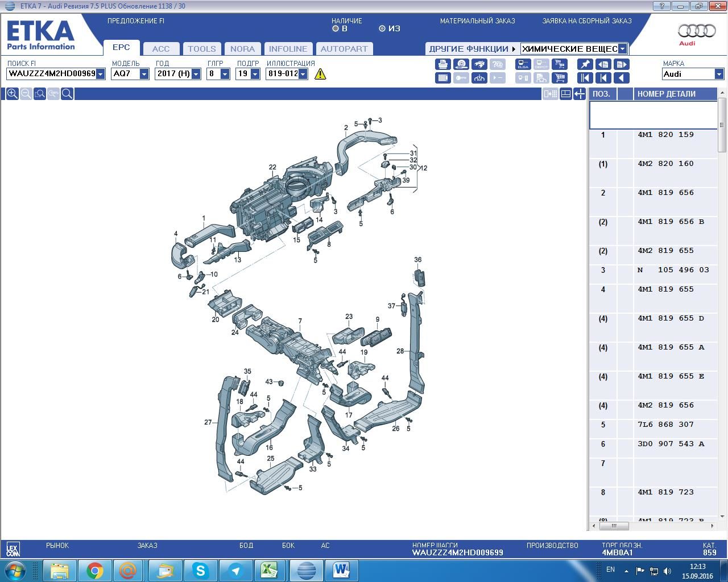The width and height of the screenshot is (728, 582).
Task: Click the pushpin icon
Action: [585, 64]
